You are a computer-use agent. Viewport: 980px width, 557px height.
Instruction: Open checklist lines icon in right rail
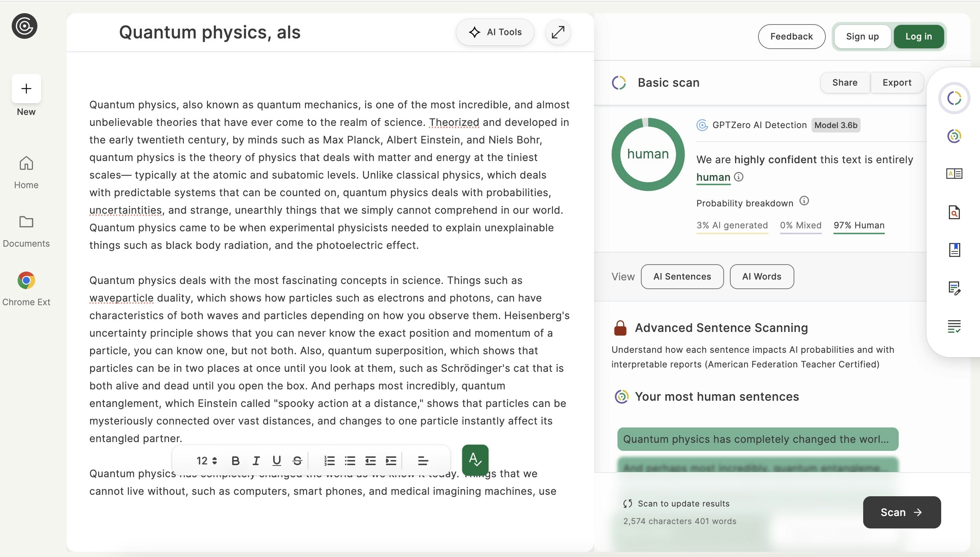pos(954,326)
